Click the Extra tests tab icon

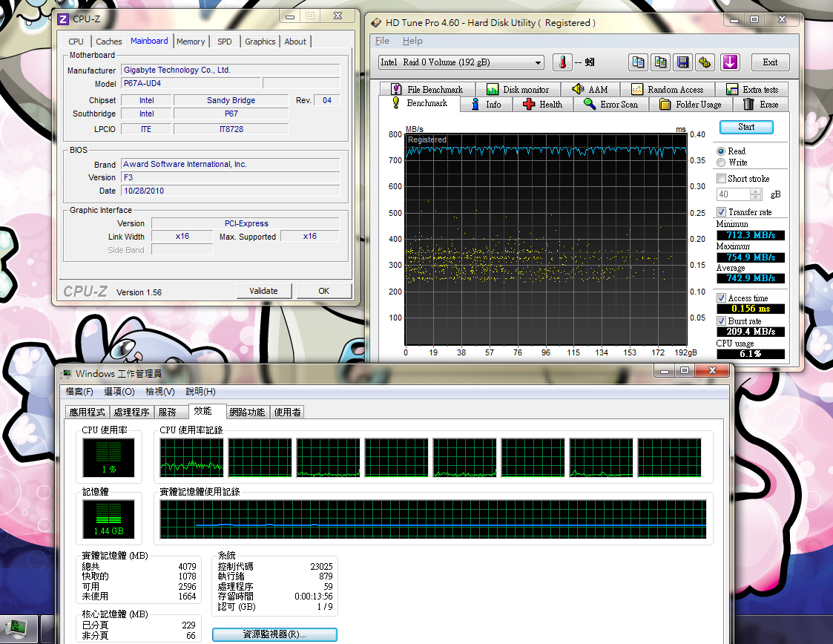[x=732, y=89]
